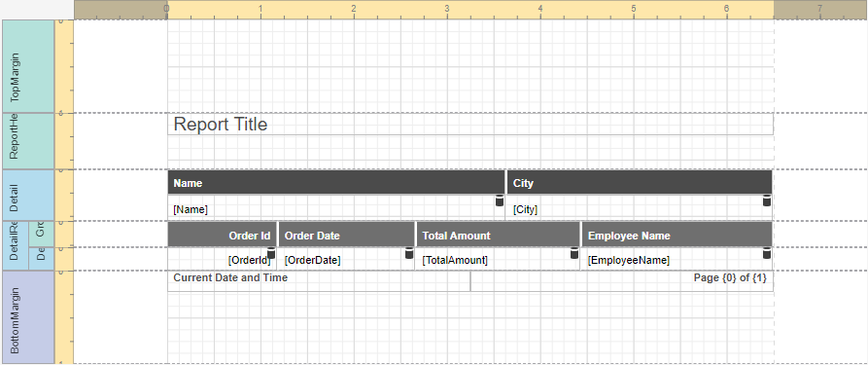
Task: Select the [OrderId] data cell
Action: (x=222, y=260)
